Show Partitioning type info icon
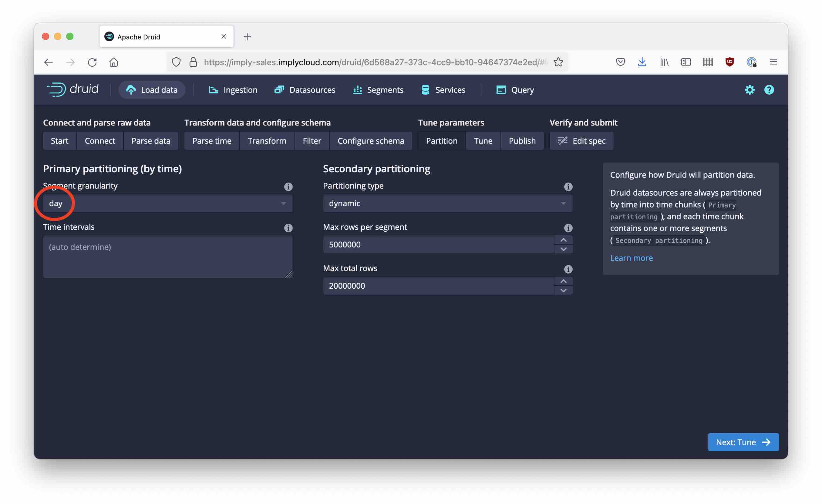822x504 pixels. pos(568,187)
